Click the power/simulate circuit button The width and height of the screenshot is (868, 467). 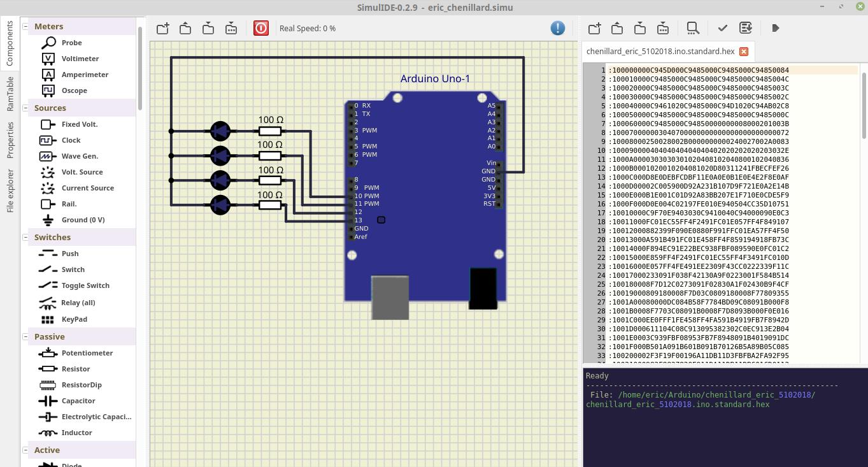[261, 28]
